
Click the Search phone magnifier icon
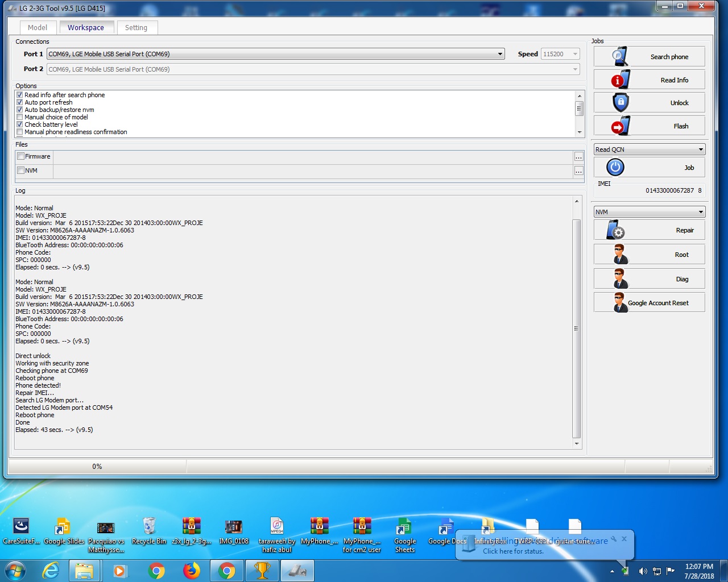click(620, 56)
